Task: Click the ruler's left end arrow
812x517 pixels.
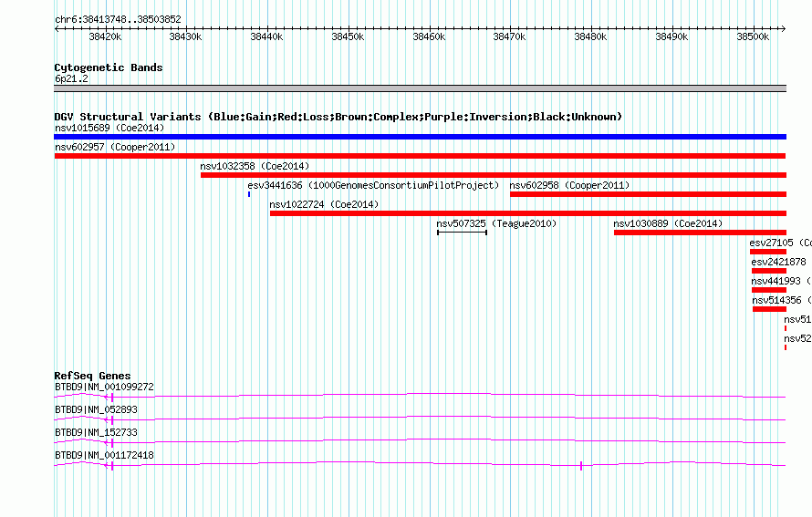Action: [57, 29]
